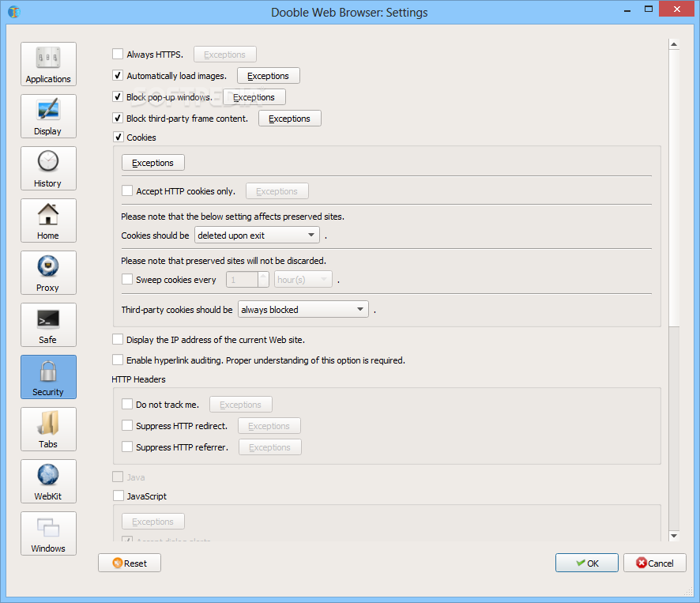The image size is (700, 603).
Task: Open the Safe settings category
Action: 48,325
